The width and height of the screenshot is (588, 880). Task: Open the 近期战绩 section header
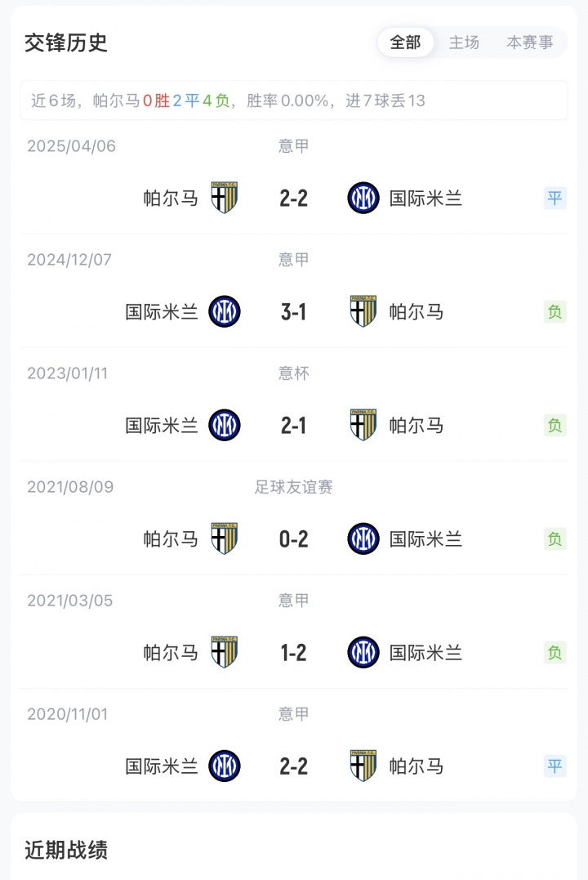pyautogui.click(x=66, y=850)
